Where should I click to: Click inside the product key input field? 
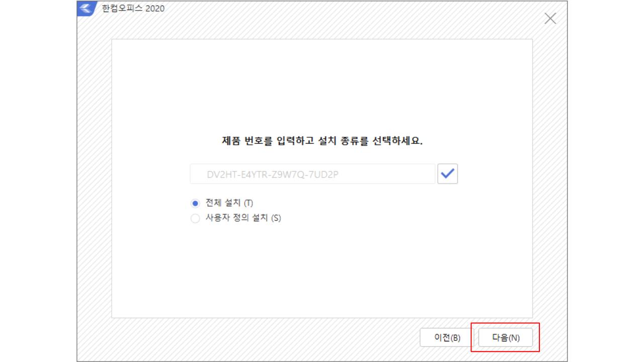312,173
